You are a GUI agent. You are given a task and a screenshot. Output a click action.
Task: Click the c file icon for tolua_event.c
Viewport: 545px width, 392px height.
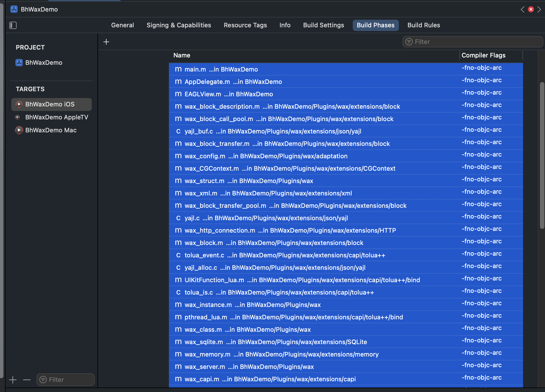[178, 255]
